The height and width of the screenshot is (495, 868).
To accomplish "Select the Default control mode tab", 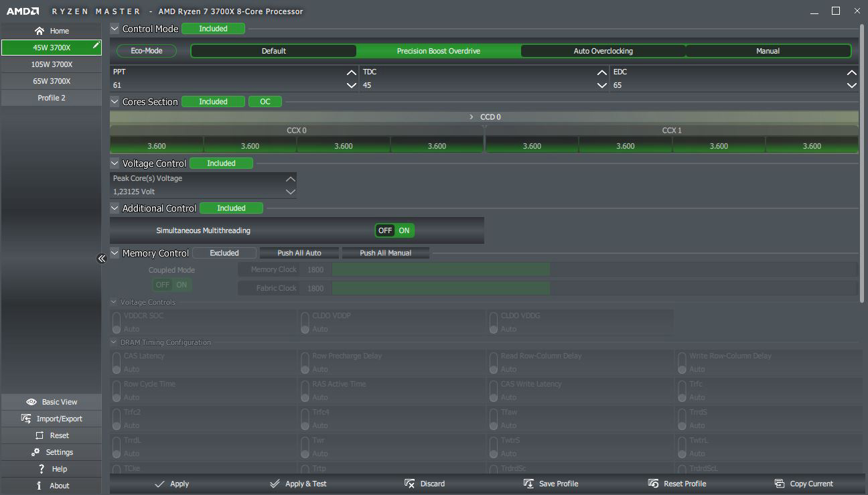I will 273,51.
